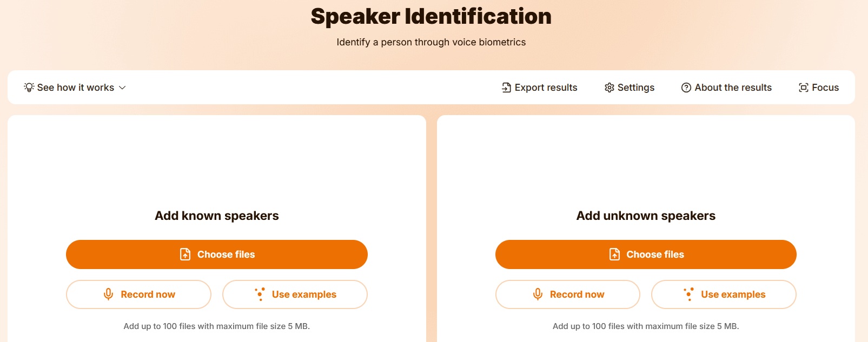Click the About the results question icon
Image resolution: width=868 pixels, height=342 pixels.
686,88
